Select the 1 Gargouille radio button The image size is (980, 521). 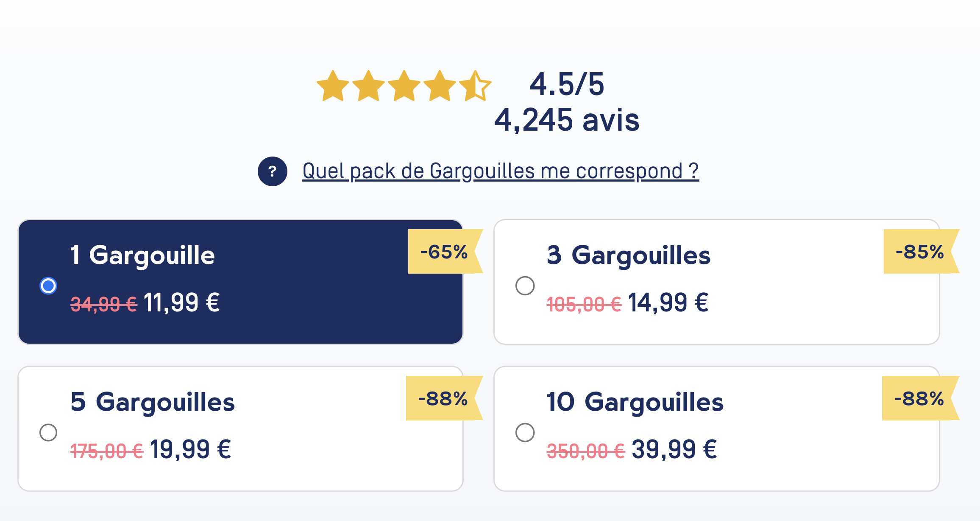point(48,286)
